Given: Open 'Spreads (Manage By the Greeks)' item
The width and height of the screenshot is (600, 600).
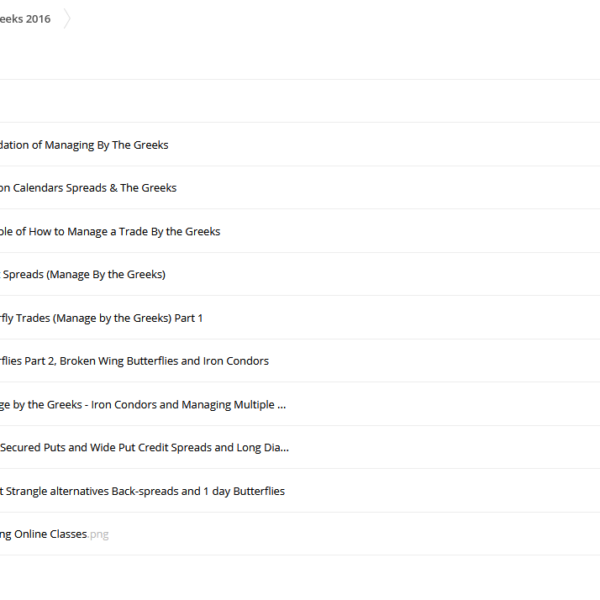Looking at the screenshot, I should pos(83,274).
